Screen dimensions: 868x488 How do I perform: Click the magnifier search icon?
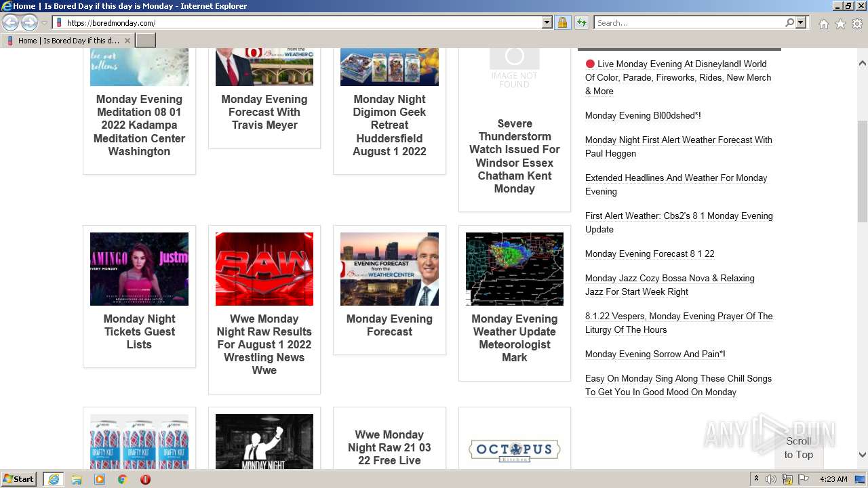(x=789, y=23)
